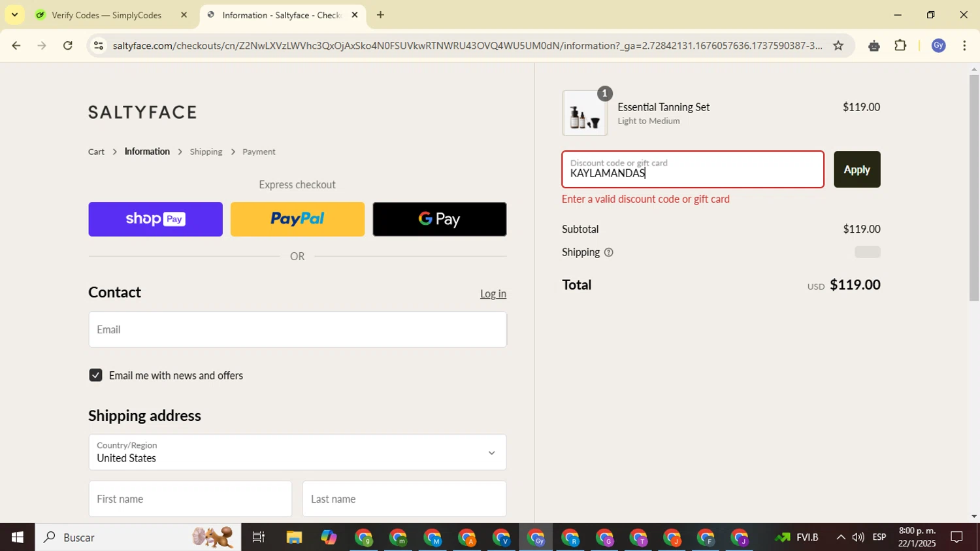Open Task View on the taskbar

click(259, 537)
